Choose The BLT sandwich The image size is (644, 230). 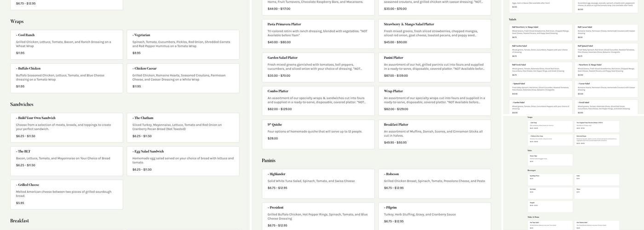point(67,161)
